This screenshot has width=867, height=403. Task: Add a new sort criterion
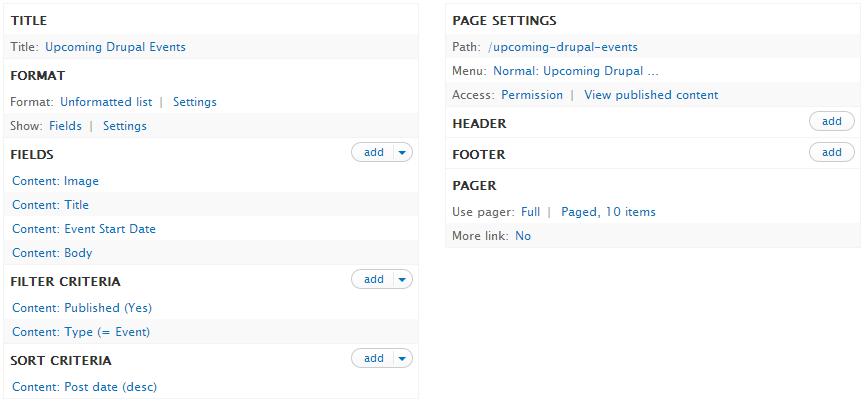[x=373, y=359]
